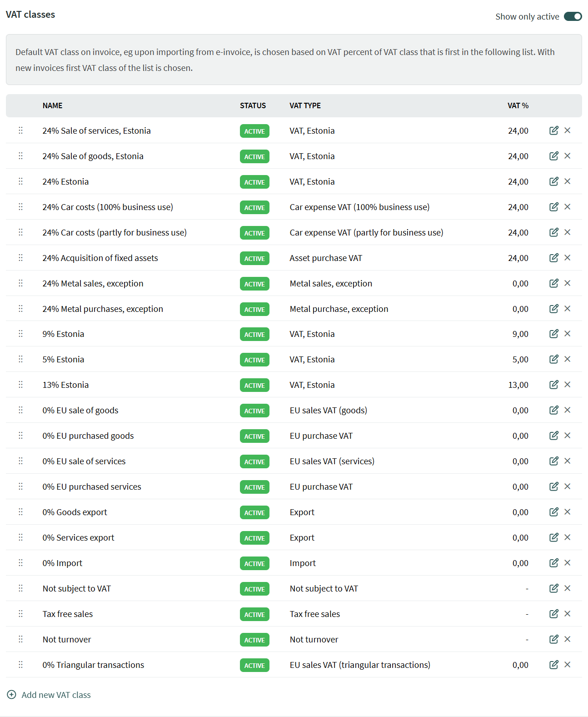Edit the 24% Acquisition of fixed assets class
This screenshot has width=588, height=717.
pos(553,258)
